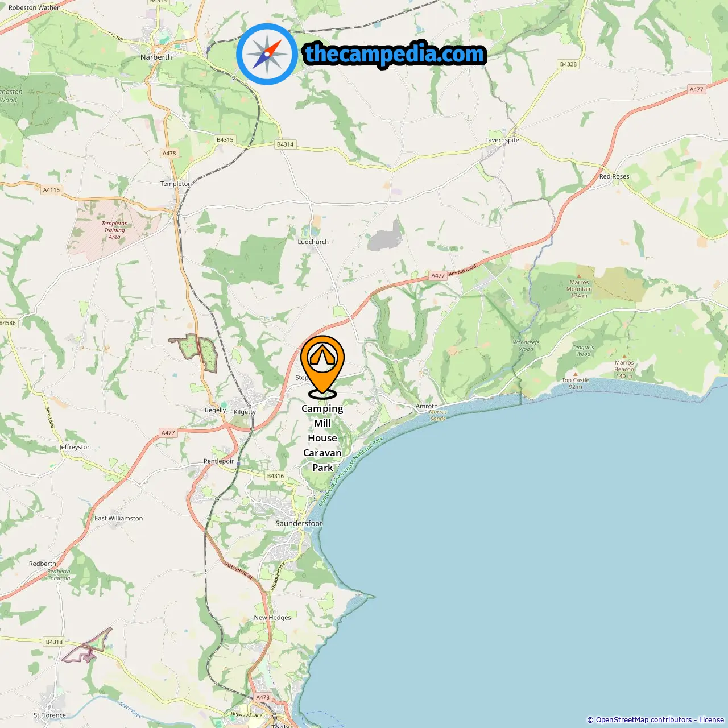Click the Tavernspite village label
This screenshot has width=728, height=728.
(502, 140)
